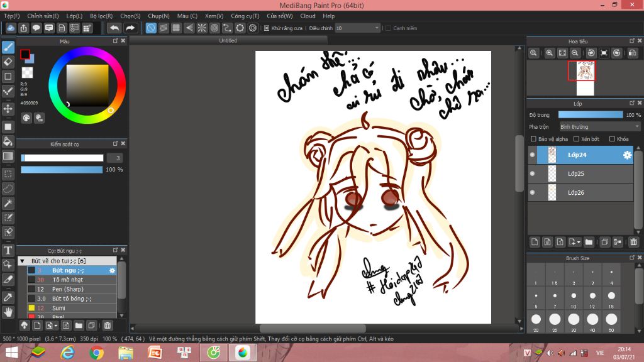Open Bộ lọc(R) menu

point(101,16)
